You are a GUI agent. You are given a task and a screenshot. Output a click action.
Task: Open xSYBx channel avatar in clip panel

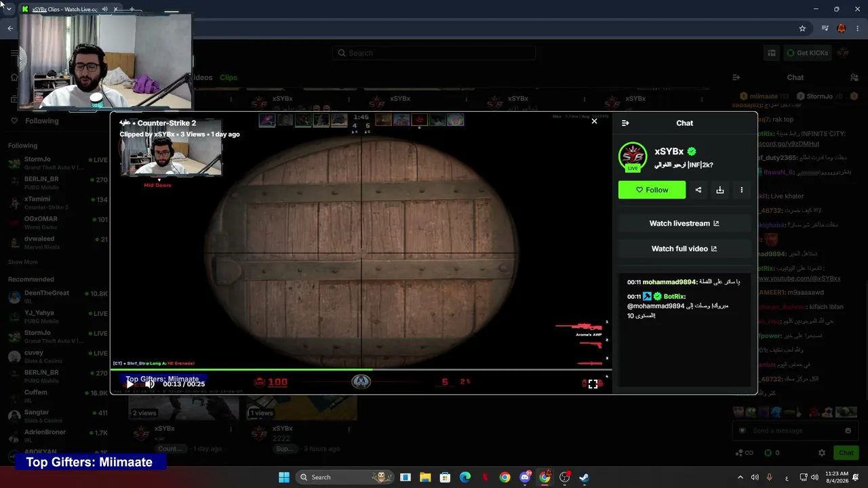tap(633, 157)
